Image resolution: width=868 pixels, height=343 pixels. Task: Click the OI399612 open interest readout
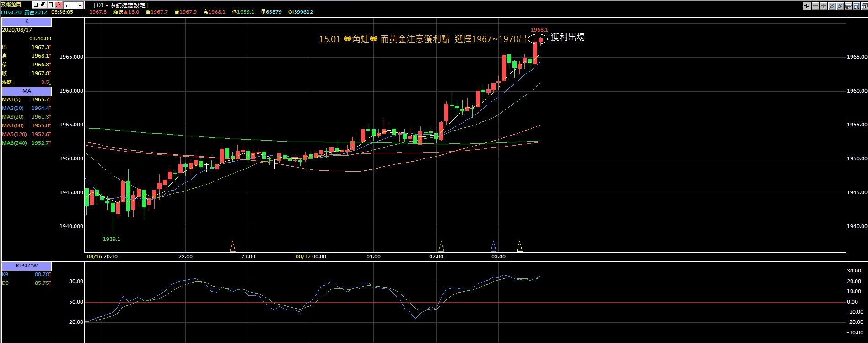(301, 12)
